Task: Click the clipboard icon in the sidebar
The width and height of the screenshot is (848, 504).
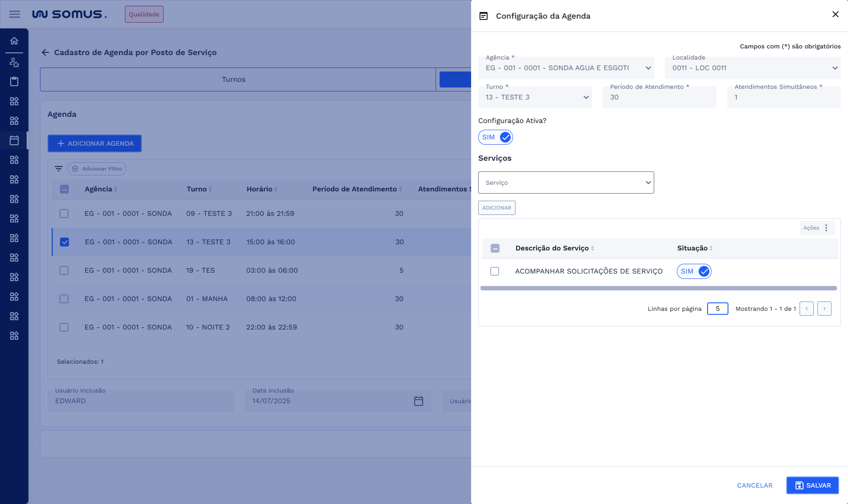Action: pyautogui.click(x=14, y=81)
